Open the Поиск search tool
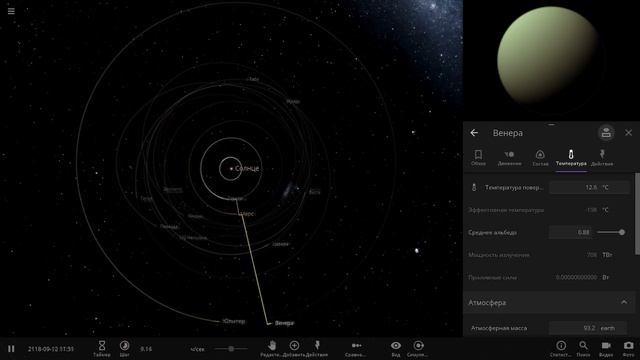This screenshot has height=360, width=640. tap(583, 349)
